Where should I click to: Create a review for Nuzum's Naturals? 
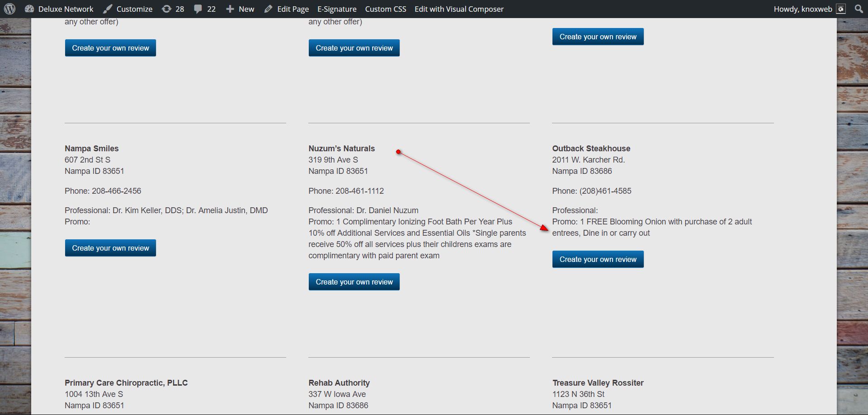[x=354, y=282]
